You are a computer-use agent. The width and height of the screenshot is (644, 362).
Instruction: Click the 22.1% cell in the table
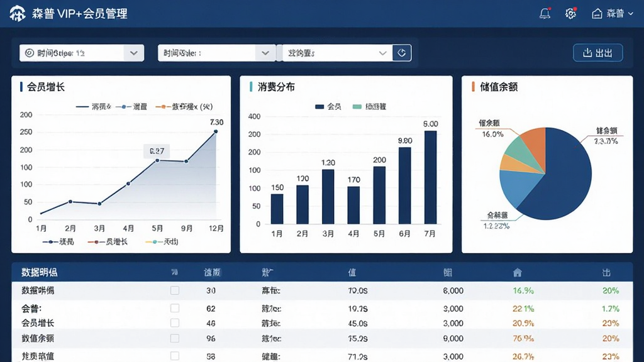(x=523, y=309)
